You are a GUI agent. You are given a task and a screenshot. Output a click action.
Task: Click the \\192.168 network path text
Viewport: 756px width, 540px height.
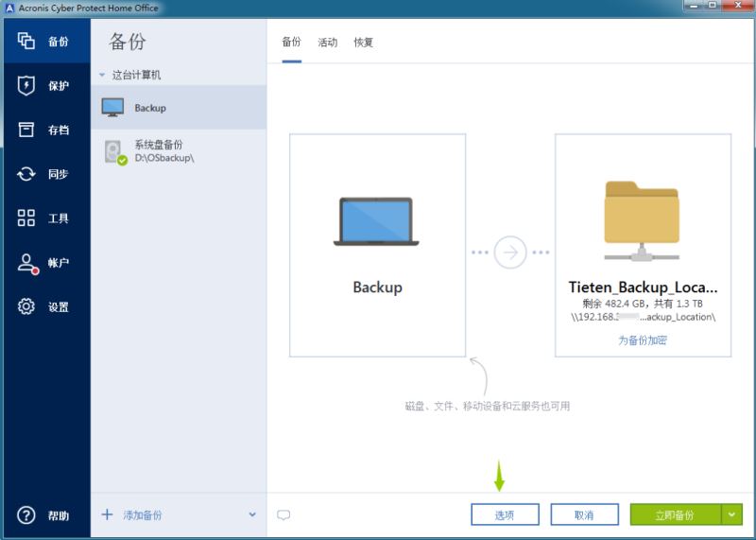coord(644,317)
